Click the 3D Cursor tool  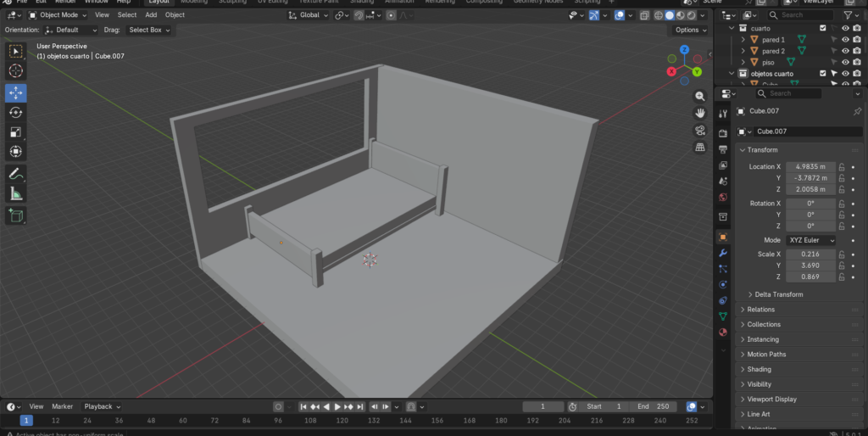[15, 71]
